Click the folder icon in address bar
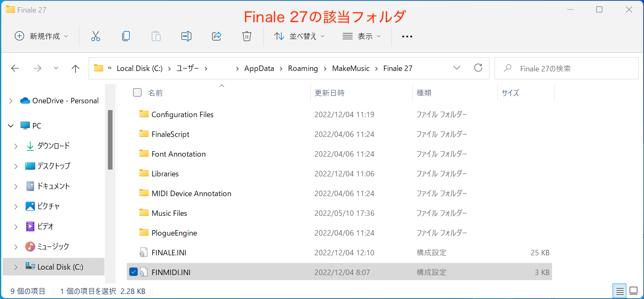 pos(99,68)
